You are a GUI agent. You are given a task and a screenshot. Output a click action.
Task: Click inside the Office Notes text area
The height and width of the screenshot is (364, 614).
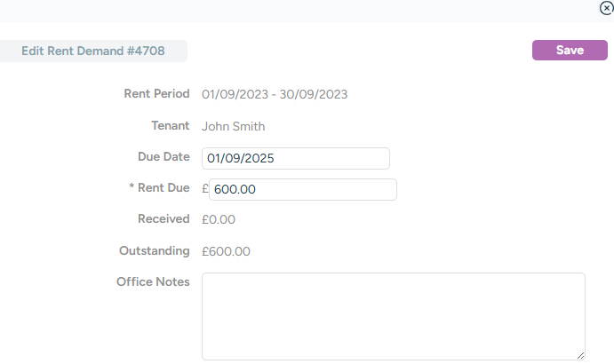click(x=393, y=315)
